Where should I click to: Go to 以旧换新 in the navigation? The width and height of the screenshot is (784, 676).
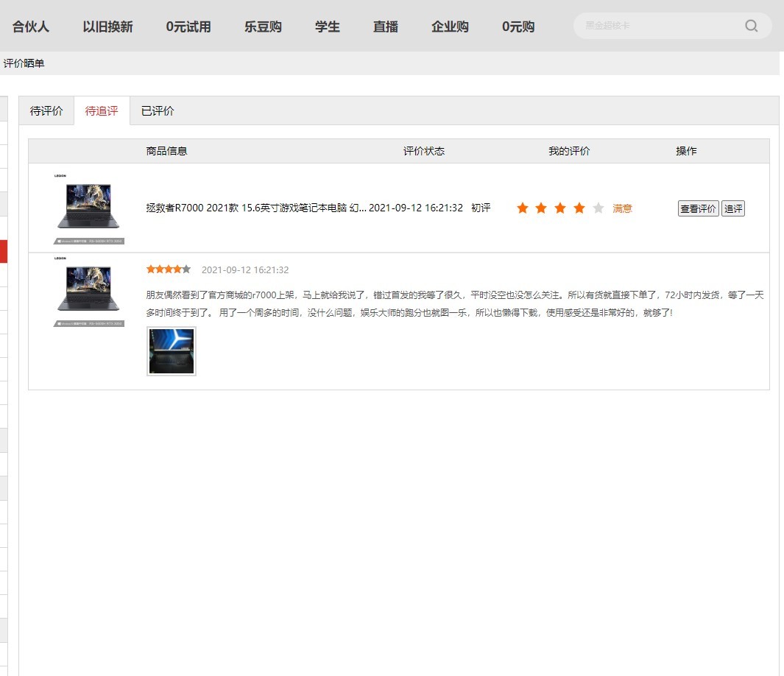pyautogui.click(x=107, y=27)
